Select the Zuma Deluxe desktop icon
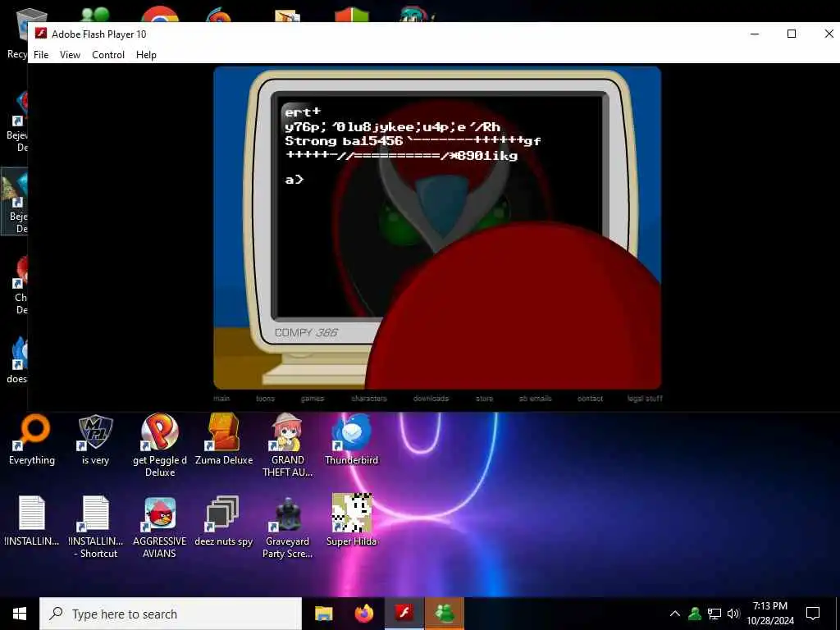 coord(224,440)
